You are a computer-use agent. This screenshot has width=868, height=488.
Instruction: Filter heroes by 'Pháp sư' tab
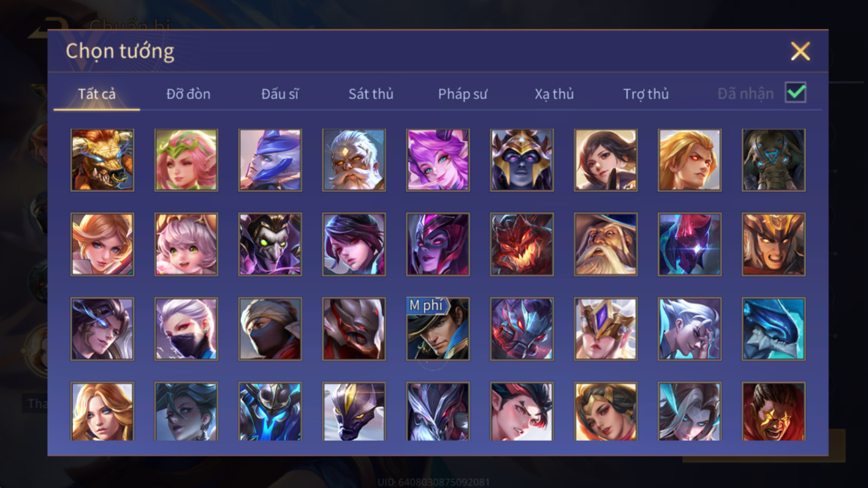tap(462, 94)
